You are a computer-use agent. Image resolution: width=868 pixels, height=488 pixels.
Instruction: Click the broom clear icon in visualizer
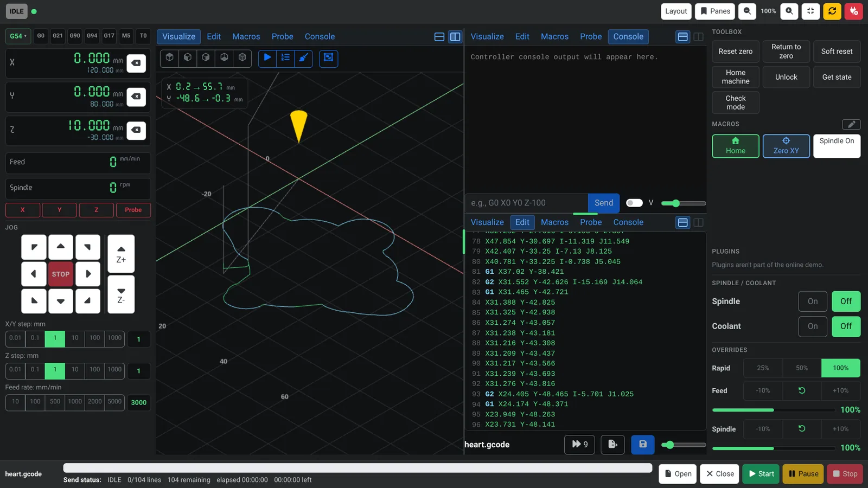pyautogui.click(x=304, y=57)
